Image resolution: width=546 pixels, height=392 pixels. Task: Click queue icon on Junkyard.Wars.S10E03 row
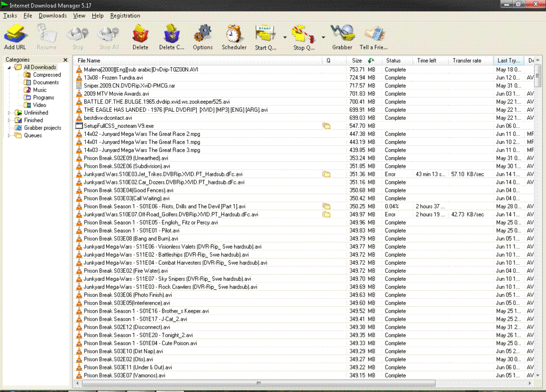[x=326, y=174]
